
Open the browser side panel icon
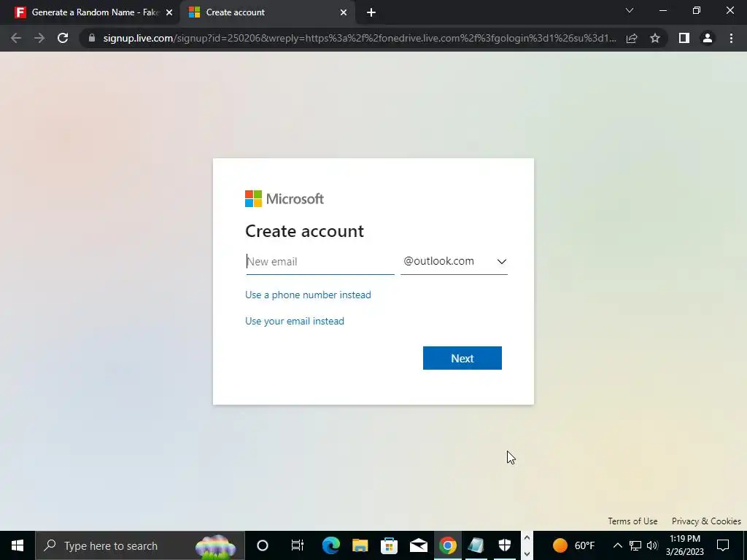coord(684,38)
